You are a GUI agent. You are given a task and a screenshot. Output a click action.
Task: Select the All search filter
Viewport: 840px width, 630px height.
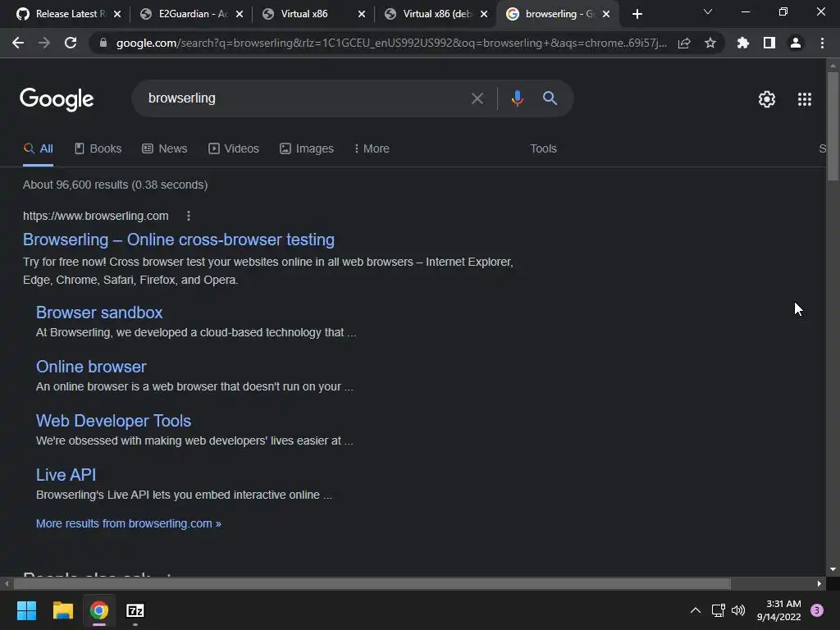(x=38, y=149)
